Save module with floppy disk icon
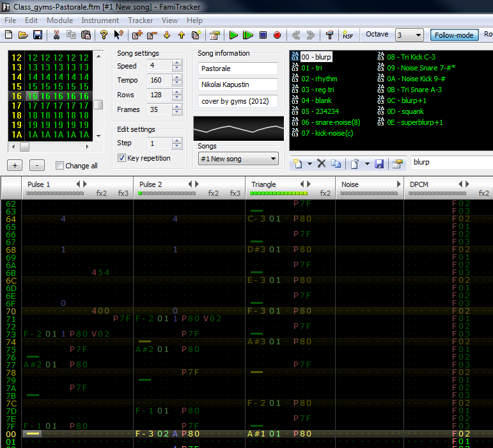493x448 pixels. coord(38,35)
